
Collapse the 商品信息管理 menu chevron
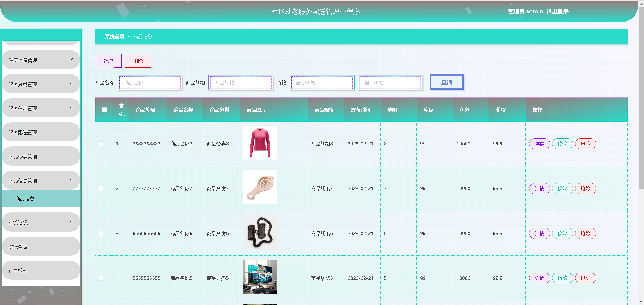tap(71, 180)
